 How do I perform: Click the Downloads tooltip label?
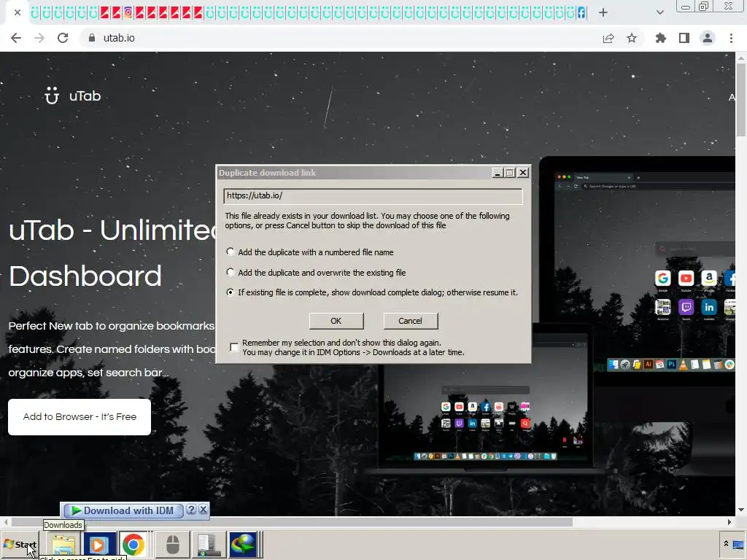63,525
